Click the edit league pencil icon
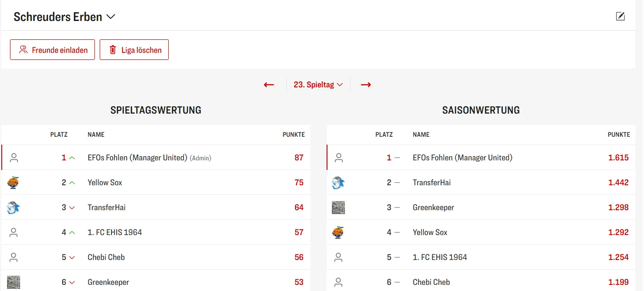 click(x=620, y=17)
